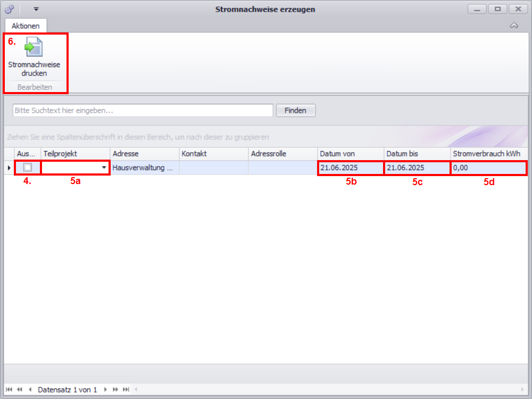Collapse the ribbon with the chevron icon
Image resolution: width=532 pixels, height=399 pixels.
point(514,26)
